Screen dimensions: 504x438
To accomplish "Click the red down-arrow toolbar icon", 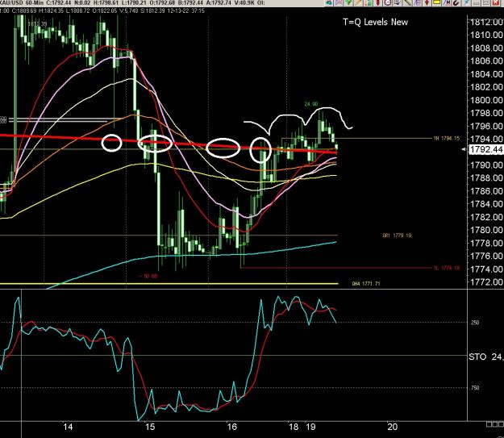I will pyautogui.click(x=427, y=2).
